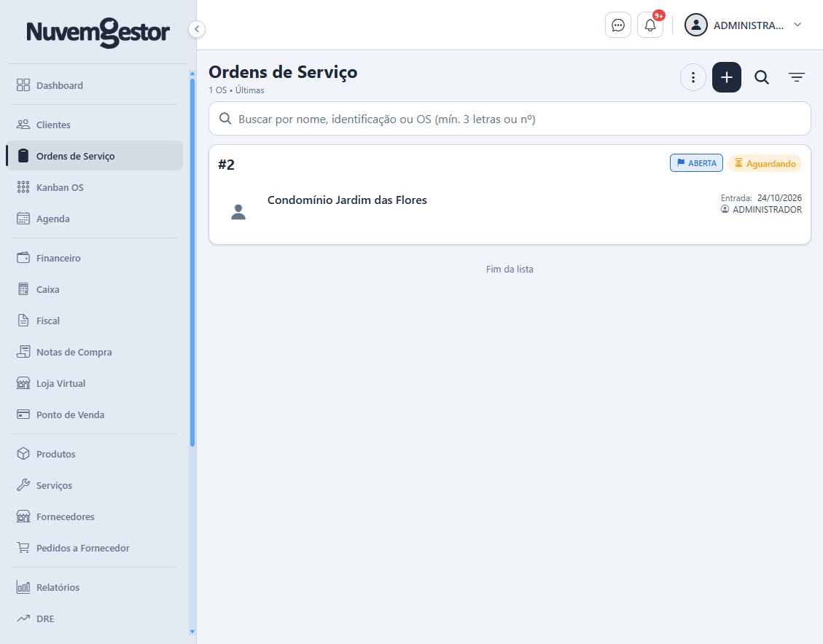Viewport: 823px width, 644px height.
Task: Add a new service order
Action: tap(727, 78)
